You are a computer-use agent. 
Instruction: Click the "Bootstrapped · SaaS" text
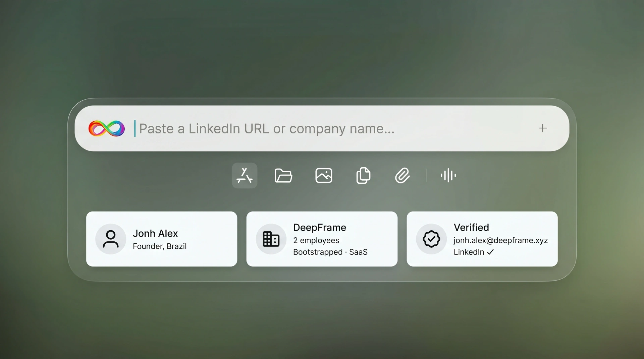(x=330, y=252)
